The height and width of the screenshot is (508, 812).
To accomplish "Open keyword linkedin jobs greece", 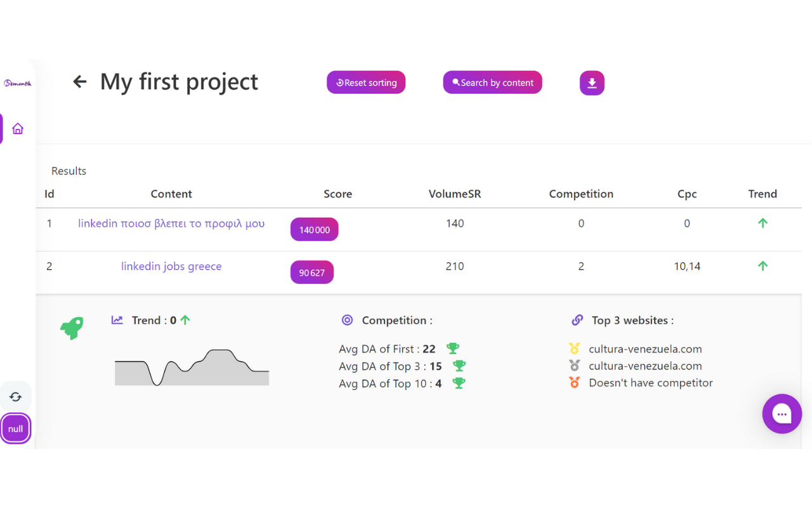I will click(171, 267).
